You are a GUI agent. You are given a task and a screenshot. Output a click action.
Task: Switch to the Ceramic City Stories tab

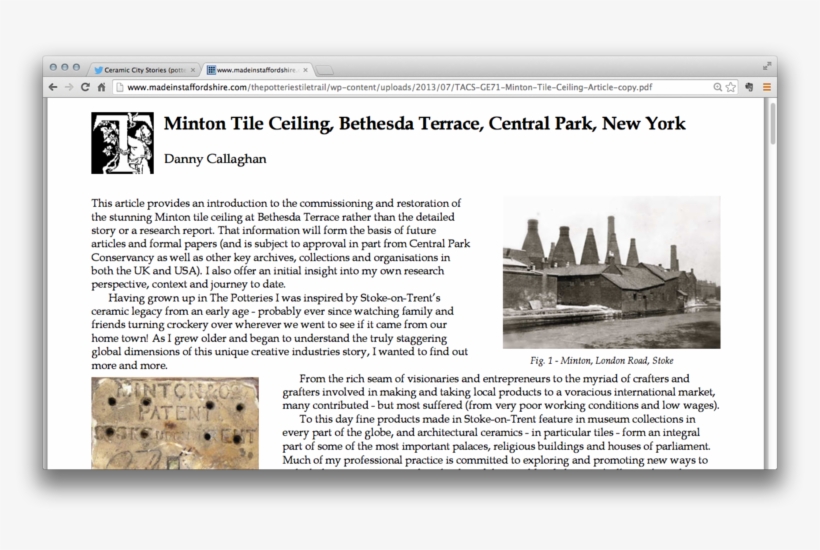pos(145,70)
